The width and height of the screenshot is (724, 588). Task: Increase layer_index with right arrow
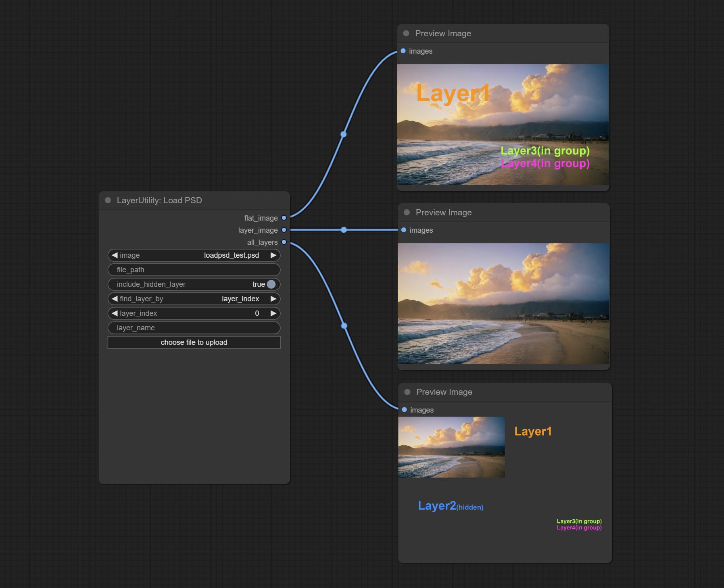coord(273,313)
